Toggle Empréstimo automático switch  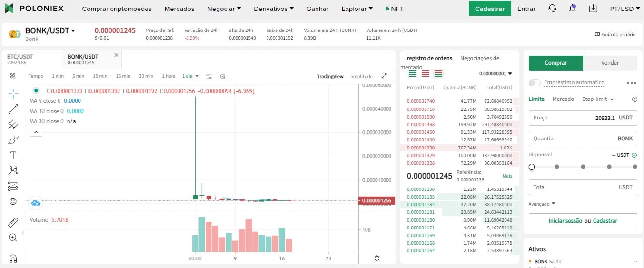535,83
